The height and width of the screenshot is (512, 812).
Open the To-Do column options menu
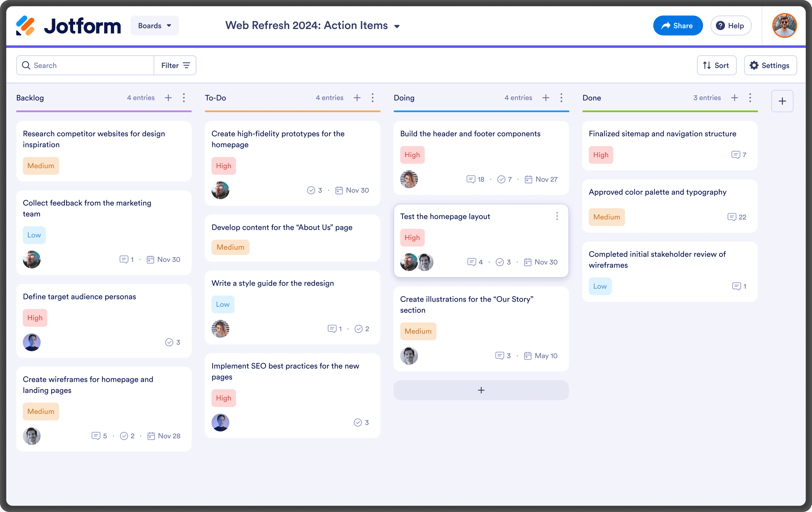coord(372,98)
